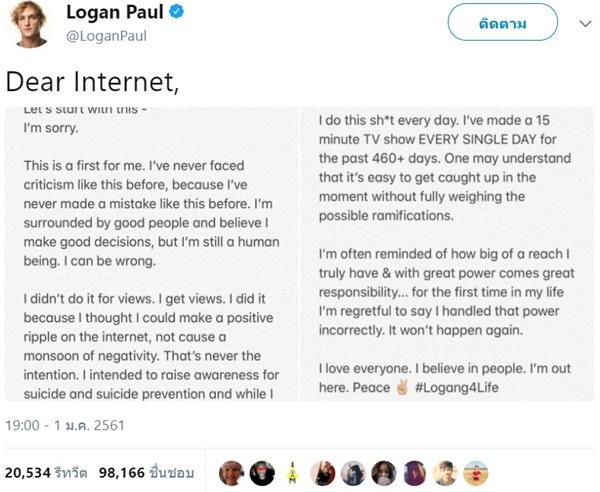Click the last liker avatar in the row

pyautogui.click(x=476, y=472)
